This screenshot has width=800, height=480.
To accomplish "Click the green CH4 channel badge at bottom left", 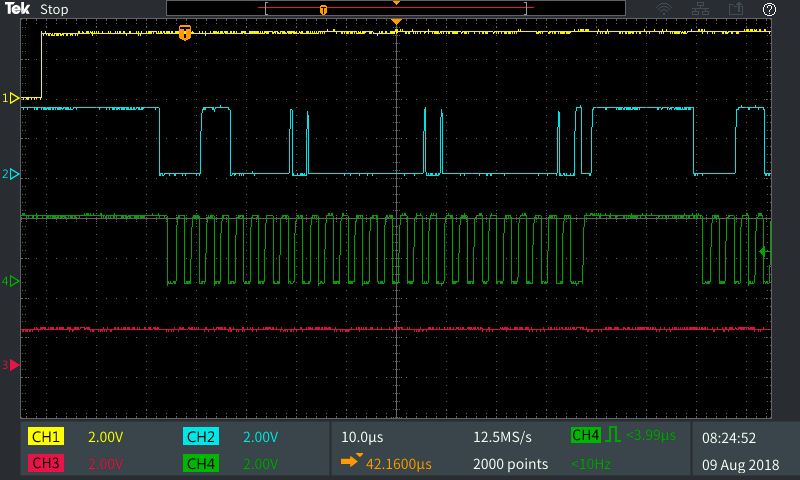I will pos(201,463).
